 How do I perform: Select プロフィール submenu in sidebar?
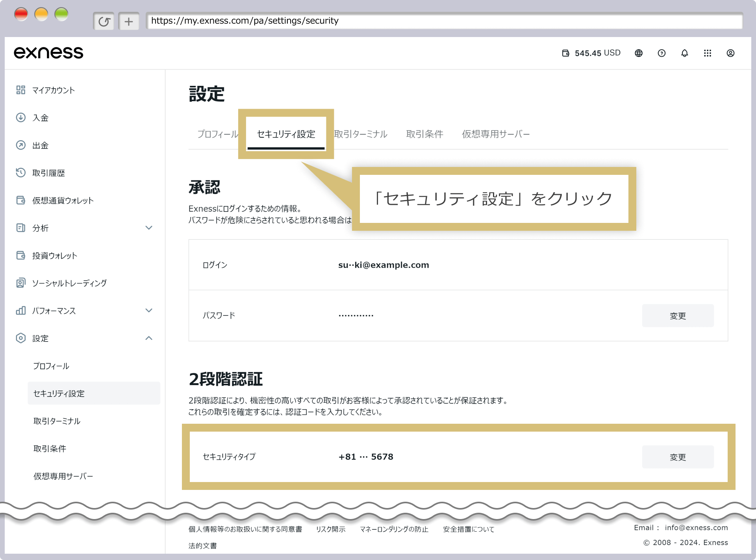tap(51, 366)
